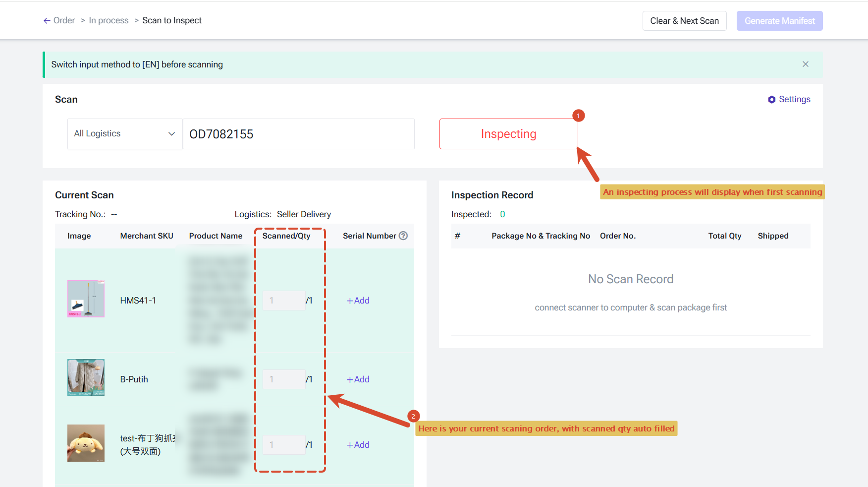Click the scanned quantity field for B-Putih
The width and height of the screenshot is (868, 487).
(x=284, y=379)
